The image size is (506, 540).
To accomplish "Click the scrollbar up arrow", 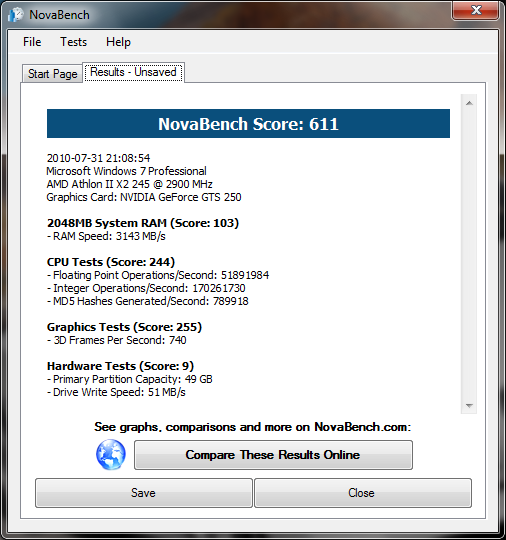I will [469, 103].
